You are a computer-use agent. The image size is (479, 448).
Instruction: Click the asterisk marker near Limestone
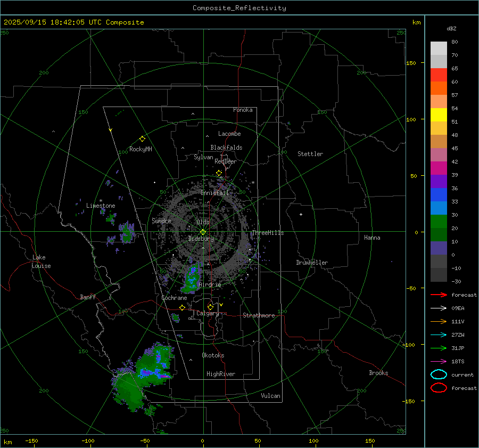point(101,201)
